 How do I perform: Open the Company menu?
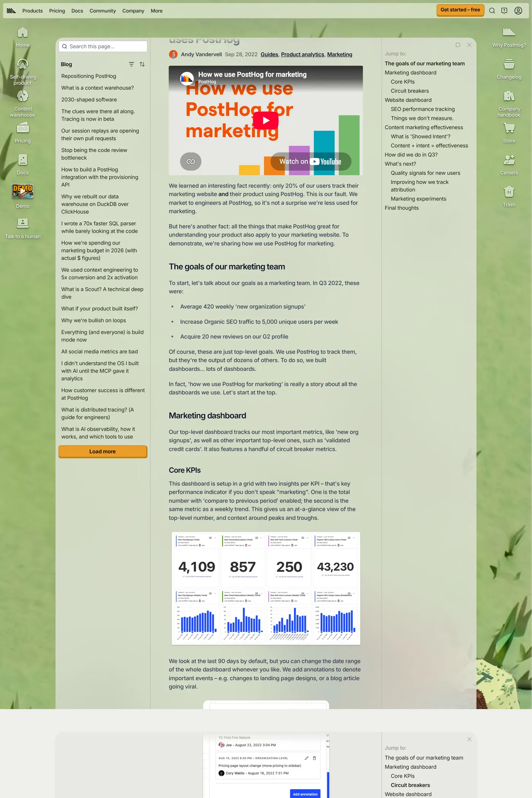click(x=133, y=11)
